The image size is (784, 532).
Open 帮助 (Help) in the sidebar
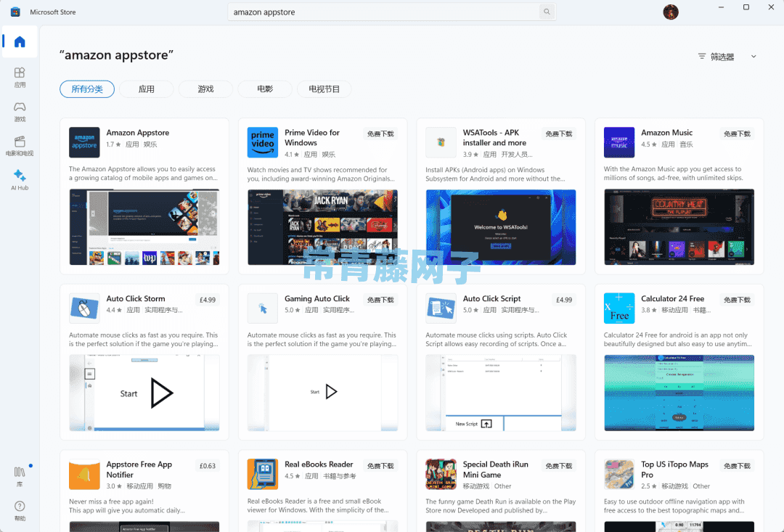(x=20, y=510)
